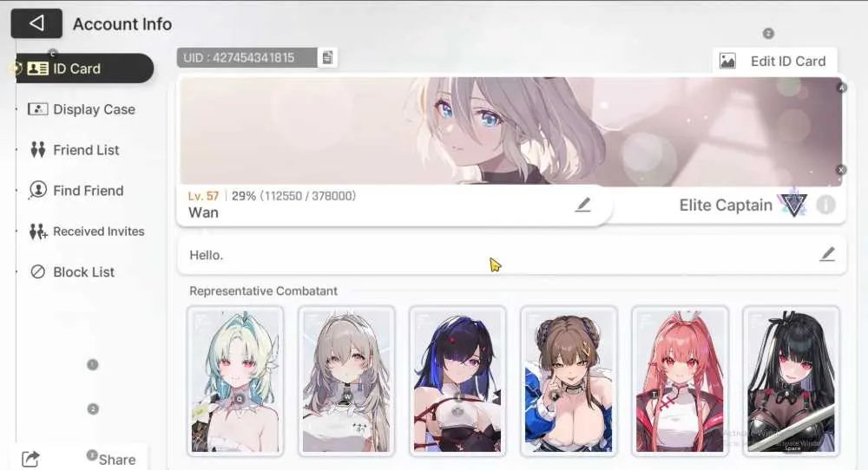
Task: Open the Received Invites tab
Action: pos(87,232)
